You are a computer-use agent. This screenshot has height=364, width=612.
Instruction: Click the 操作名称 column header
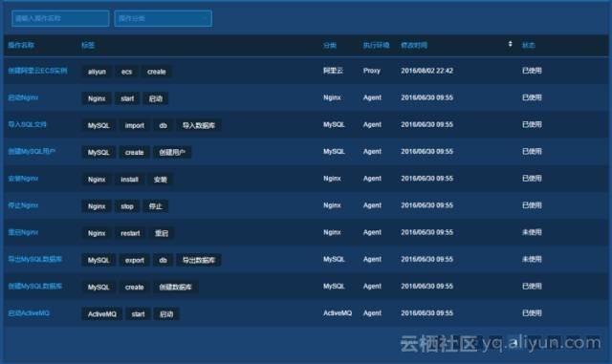pos(21,45)
